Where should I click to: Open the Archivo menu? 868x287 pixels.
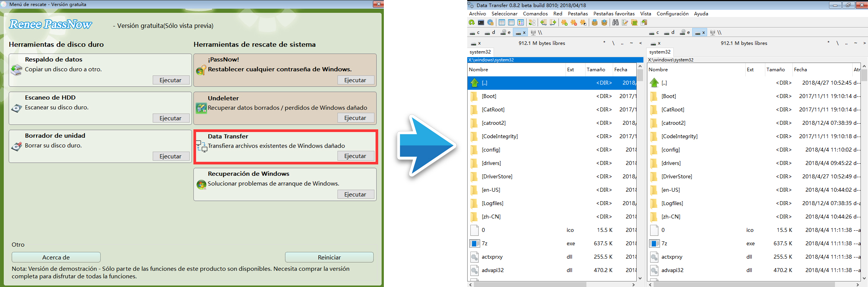pyautogui.click(x=477, y=13)
